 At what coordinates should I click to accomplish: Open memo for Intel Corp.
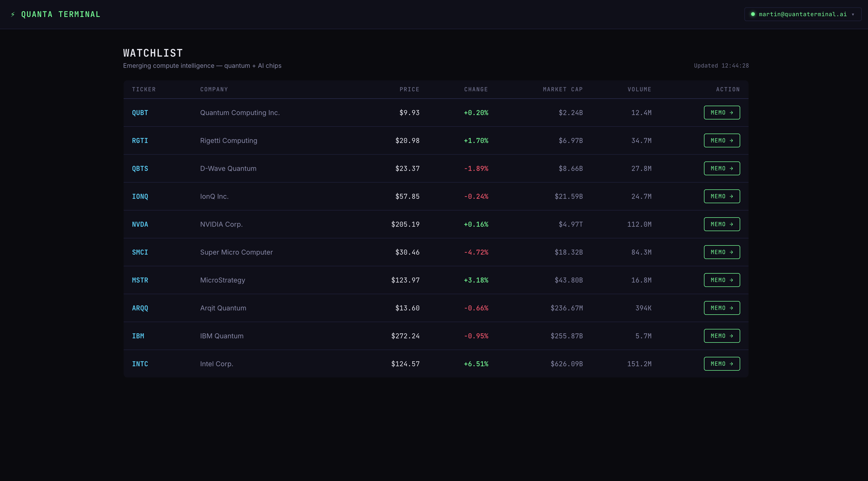[722, 364]
